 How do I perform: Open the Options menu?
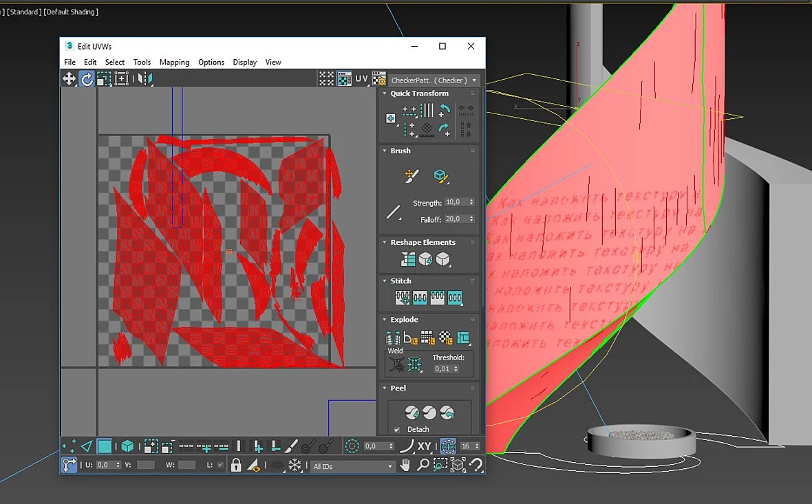point(211,62)
